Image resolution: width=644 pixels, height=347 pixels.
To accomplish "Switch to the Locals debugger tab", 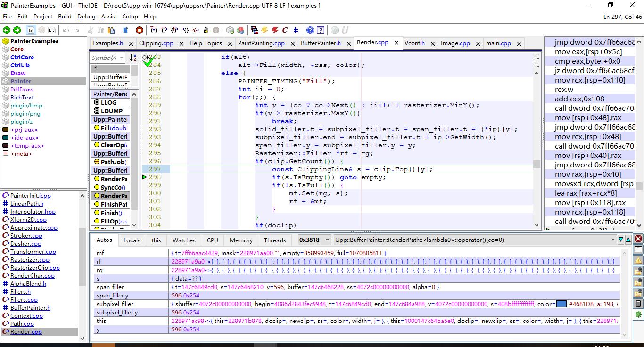I will 132,240.
